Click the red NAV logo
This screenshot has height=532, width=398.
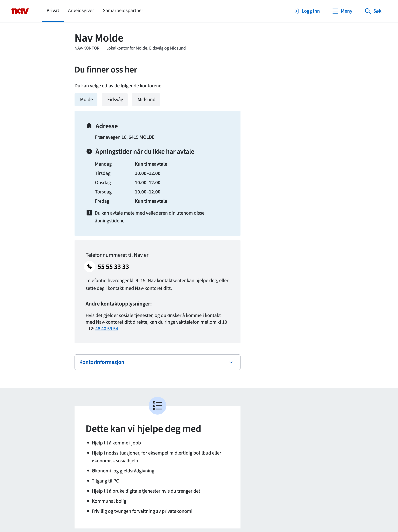point(20,11)
